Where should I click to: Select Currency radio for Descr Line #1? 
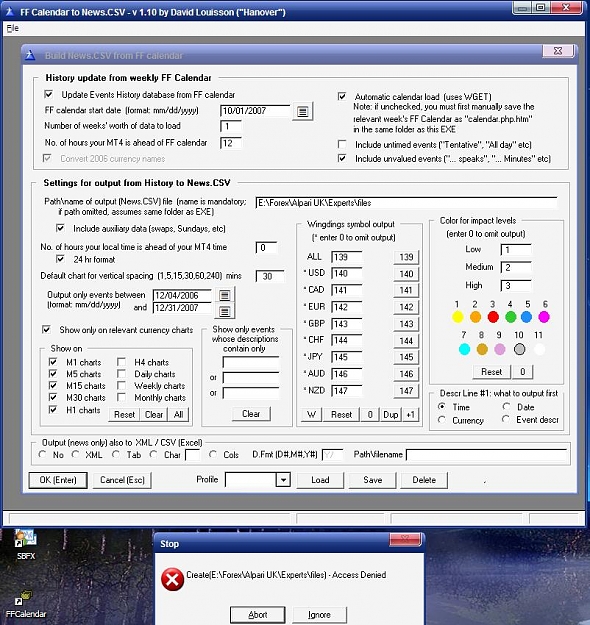[x=442, y=420]
